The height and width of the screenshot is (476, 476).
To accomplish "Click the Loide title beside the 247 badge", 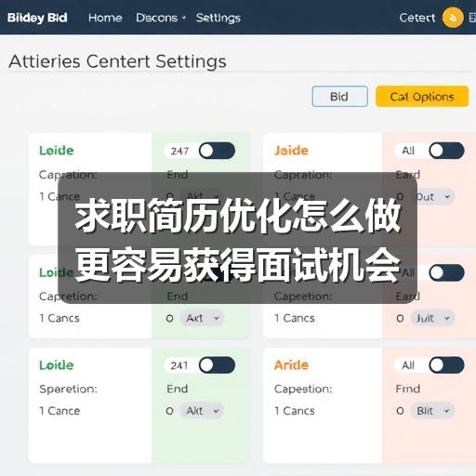I will (x=57, y=151).
